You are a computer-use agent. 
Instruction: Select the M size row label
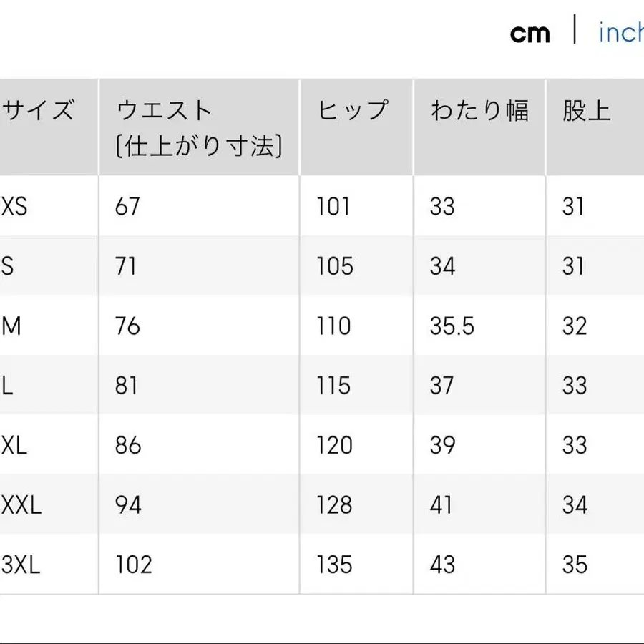coord(10,326)
